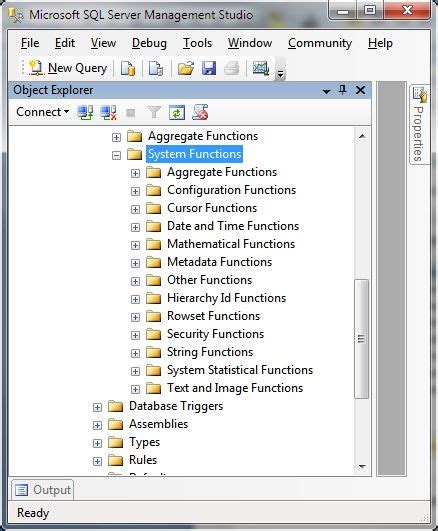Open the Window menu

[x=250, y=43]
